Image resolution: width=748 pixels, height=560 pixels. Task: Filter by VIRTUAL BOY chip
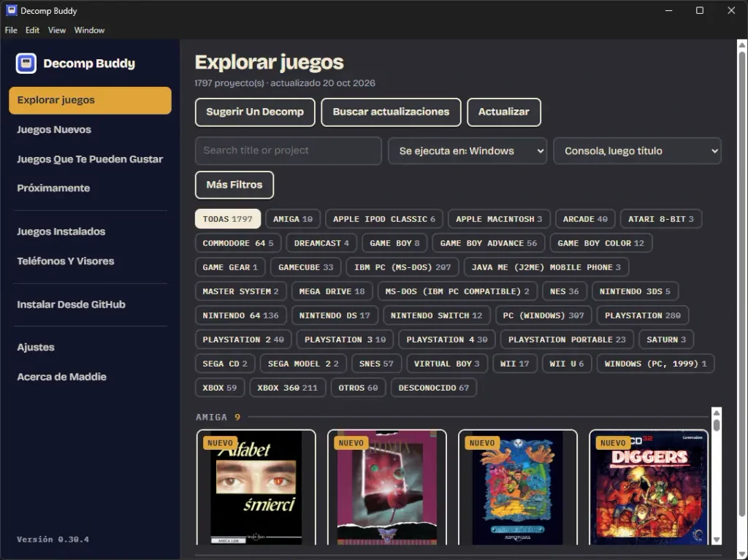pos(446,364)
